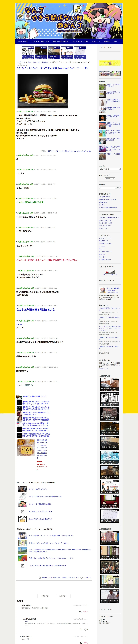Click おんJ・なんJ・2ちゃんねるなど breadcrumb link
Image resolution: width=138 pixels, height=644 pixels.
pos(38,62)
